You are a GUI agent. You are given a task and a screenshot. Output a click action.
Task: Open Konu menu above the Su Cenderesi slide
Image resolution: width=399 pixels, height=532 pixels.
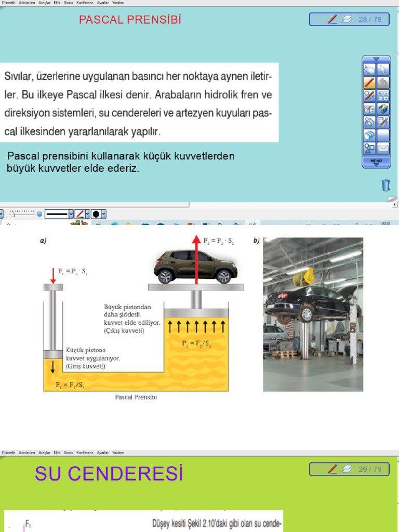(69, 453)
